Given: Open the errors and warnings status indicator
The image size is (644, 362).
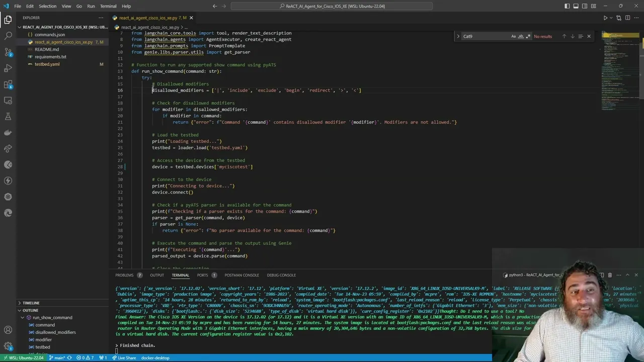Looking at the screenshot, I should point(85,358).
